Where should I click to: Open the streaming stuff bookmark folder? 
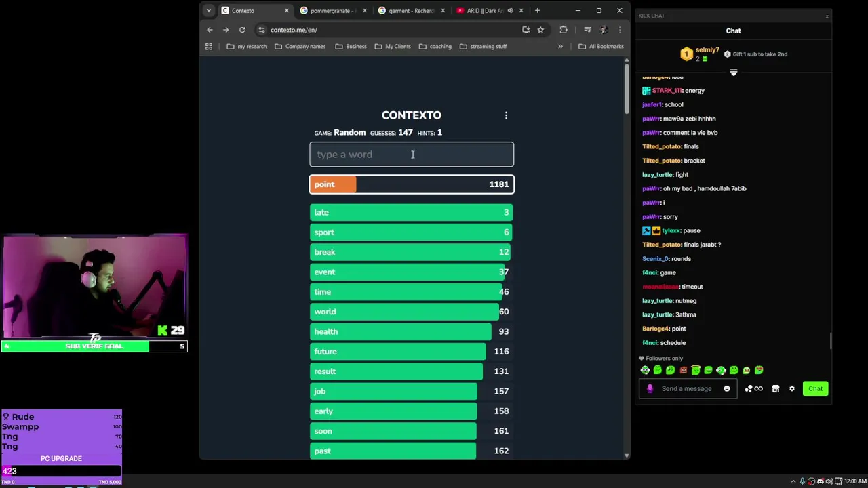tap(484, 46)
